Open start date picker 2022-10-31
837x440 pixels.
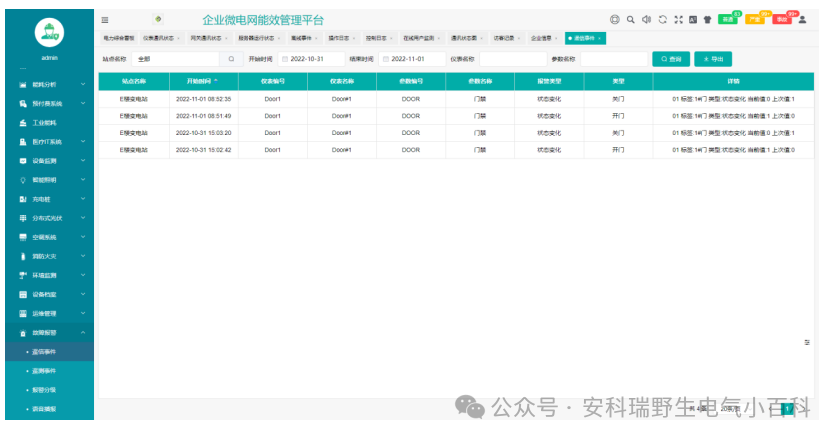click(311, 59)
